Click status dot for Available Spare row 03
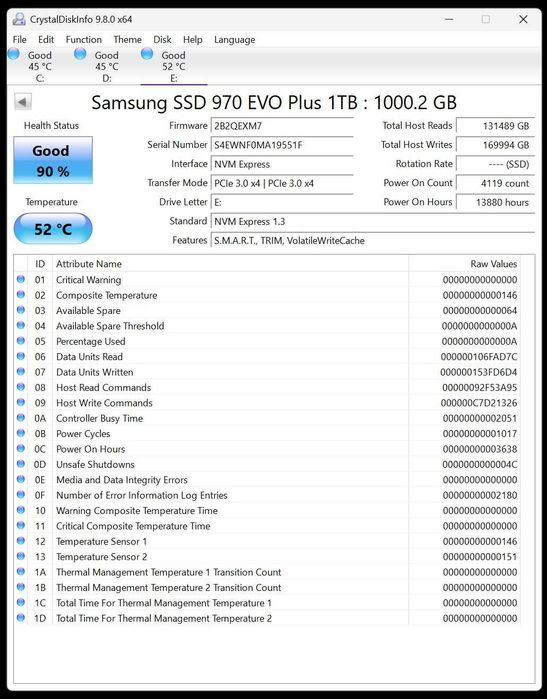547x699 pixels. coord(21,310)
